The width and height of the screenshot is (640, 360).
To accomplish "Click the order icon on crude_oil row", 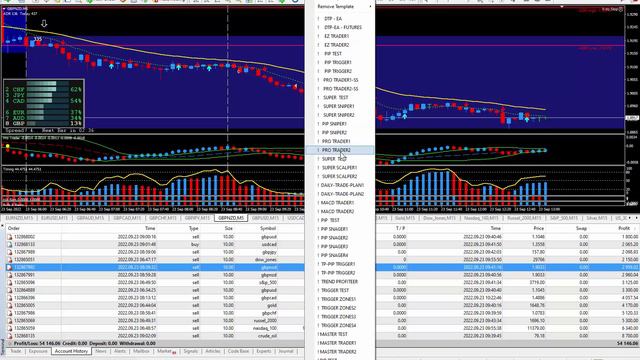I will coord(10,336).
